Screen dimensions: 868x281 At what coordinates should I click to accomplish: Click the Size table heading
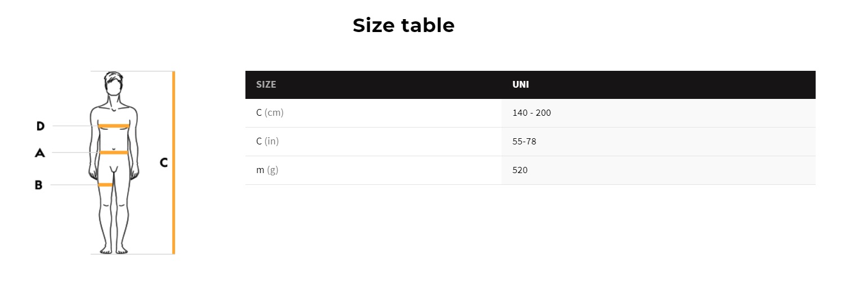click(403, 25)
